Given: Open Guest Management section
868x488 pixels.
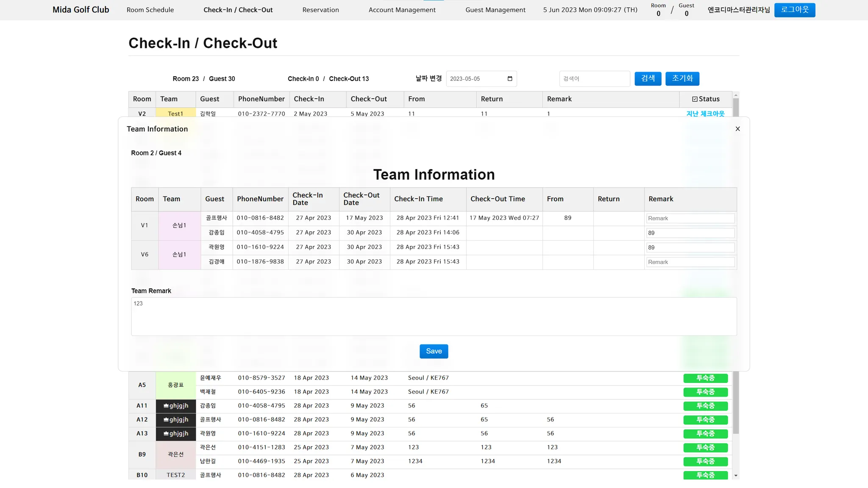Looking at the screenshot, I should point(495,10).
